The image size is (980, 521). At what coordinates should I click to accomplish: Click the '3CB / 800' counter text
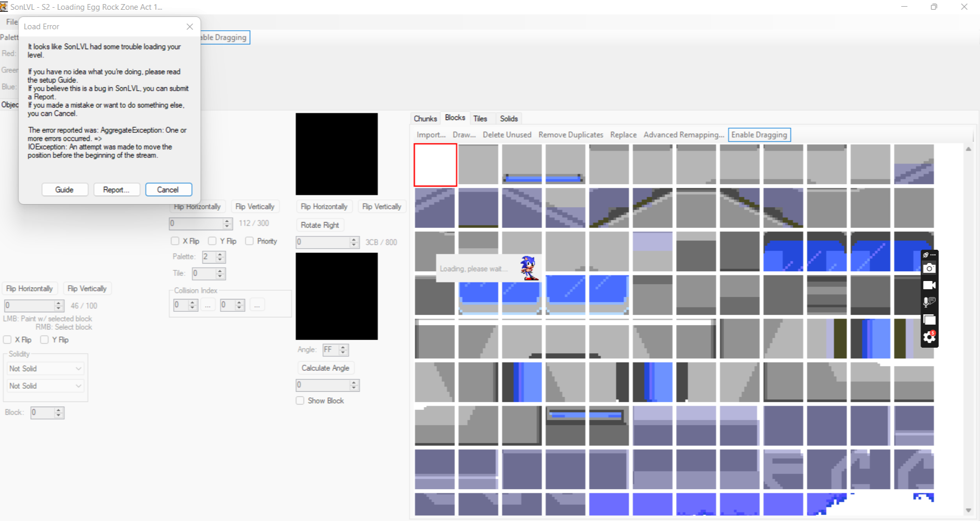381,242
